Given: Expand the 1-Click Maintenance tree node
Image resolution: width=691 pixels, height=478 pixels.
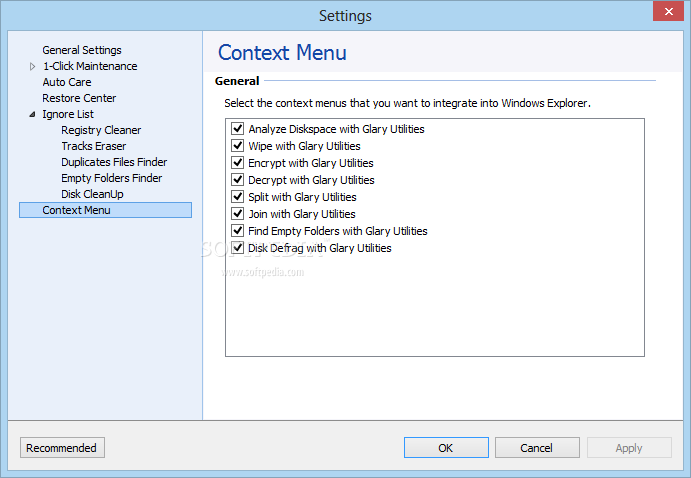Looking at the screenshot, I should click(32, 67).
